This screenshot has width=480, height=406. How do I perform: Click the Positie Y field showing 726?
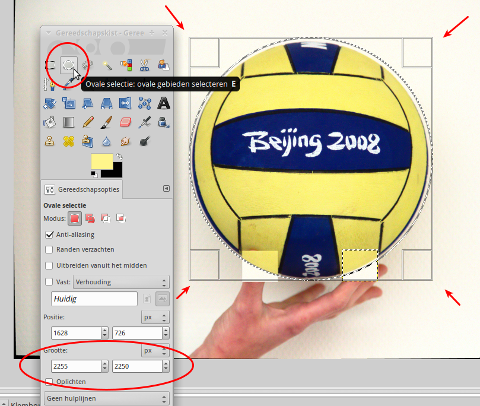[137, 333]
